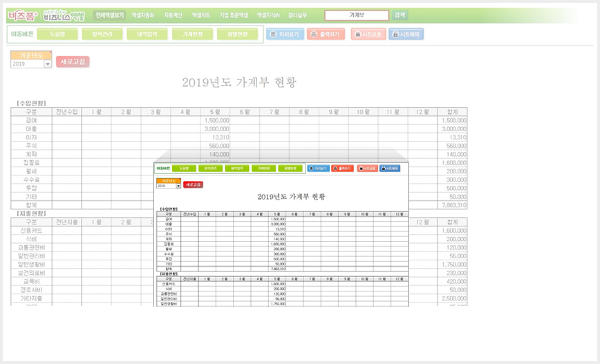This screenshot has width=600, height=364.
Task: Select the 급여 row label in background income table
Action: tap(31, 120)
